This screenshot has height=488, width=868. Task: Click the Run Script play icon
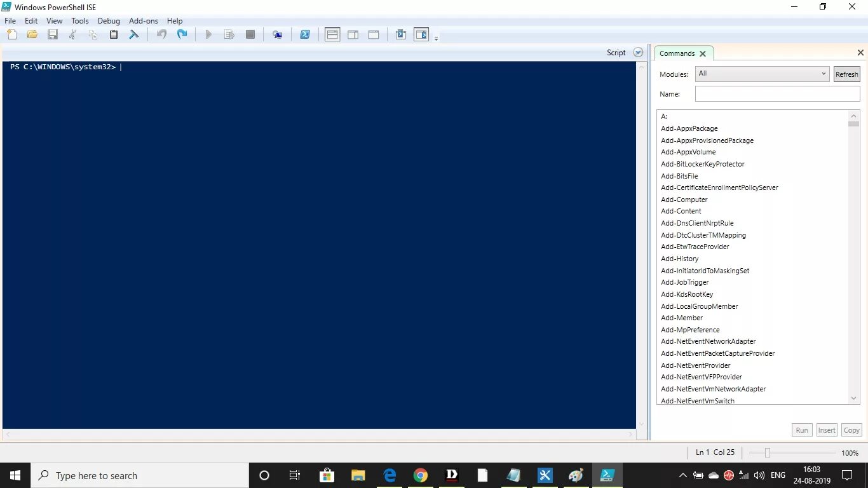coord(208,35)
